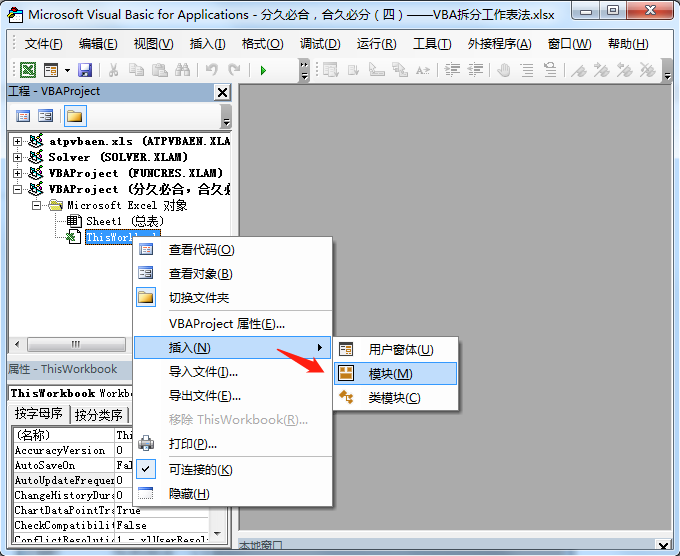Insert 用户窗体(U) from submenu
The image size is (680, 556).
(396, 350)
